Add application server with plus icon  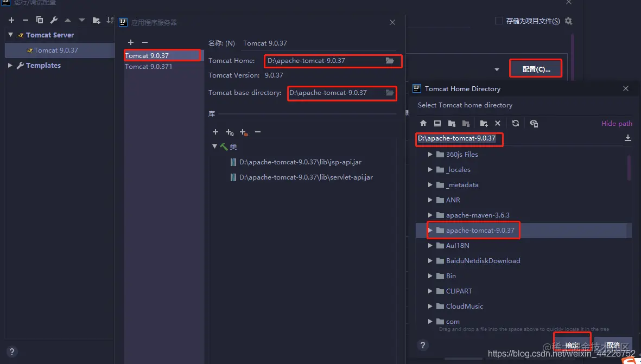(131, 42)
